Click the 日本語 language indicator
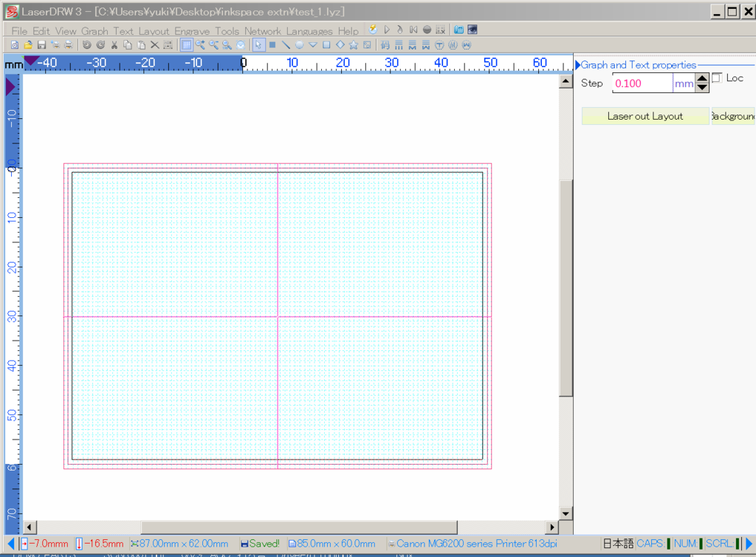756x557 pixels. [618, 544]
